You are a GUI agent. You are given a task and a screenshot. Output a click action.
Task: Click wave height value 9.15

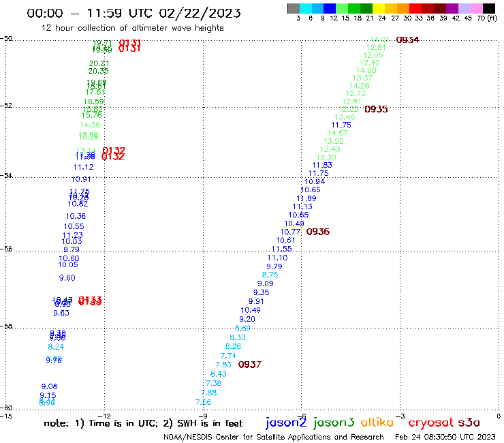click(x=48, y=395)
